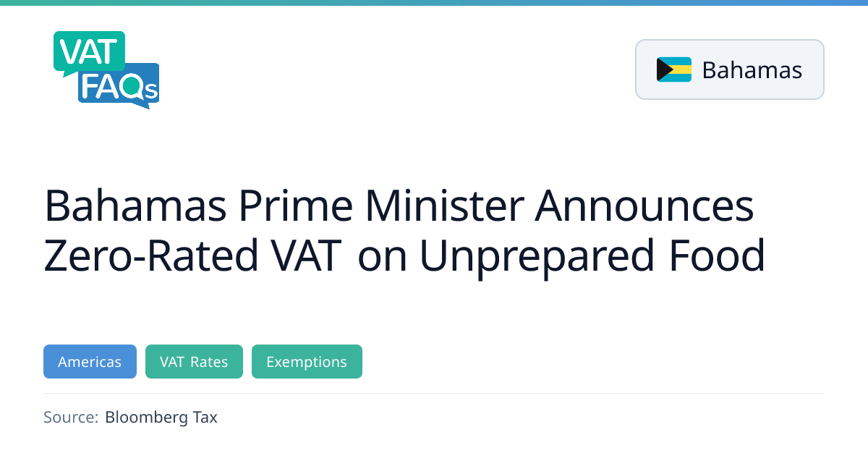
Task: Click the VAT FAQs logo
Action: pos(106,70)
